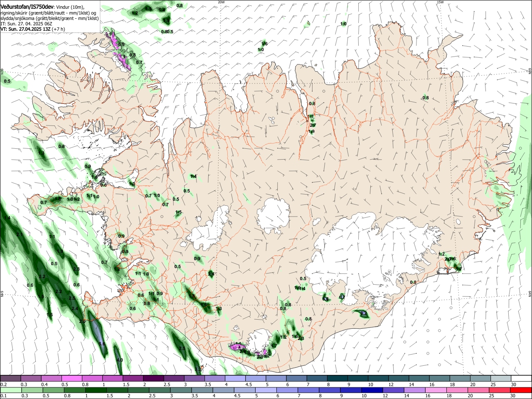
Task: Click the rain-legend swatch between 0.3 and 0.5
Action: point(32,390)
